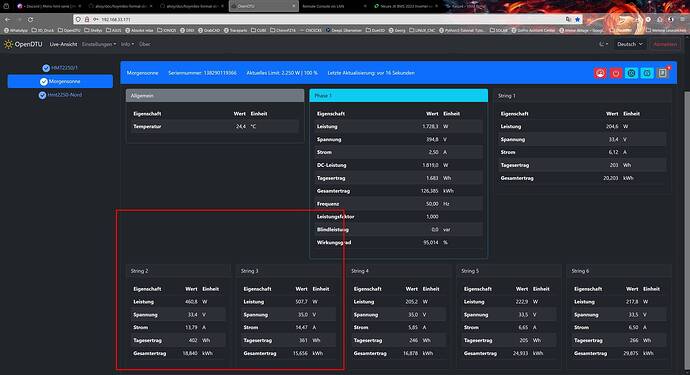
Task: Switch to the Remote Console on LAN tab
Action: coord(334,6)
